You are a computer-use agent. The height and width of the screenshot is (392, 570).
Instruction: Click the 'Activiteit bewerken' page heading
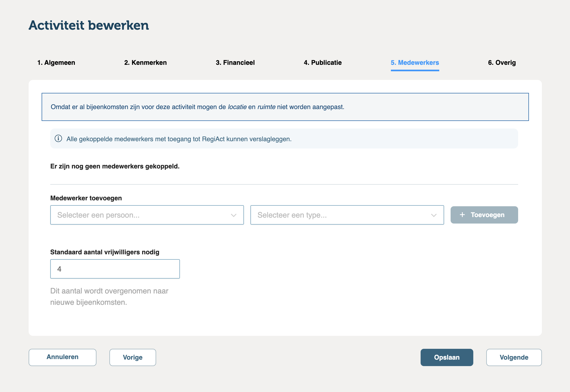pyautogui.click(x=89, y=25)
